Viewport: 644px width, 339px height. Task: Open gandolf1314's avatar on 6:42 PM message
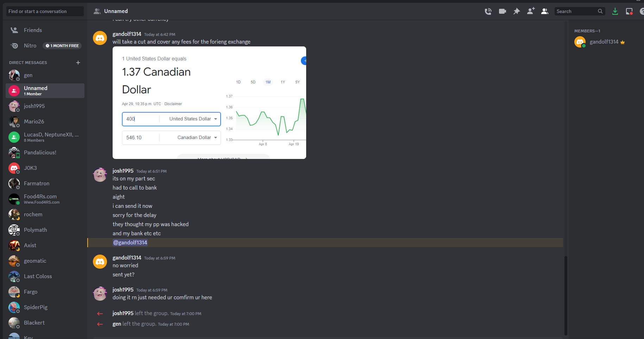click(x=100, y=38)
